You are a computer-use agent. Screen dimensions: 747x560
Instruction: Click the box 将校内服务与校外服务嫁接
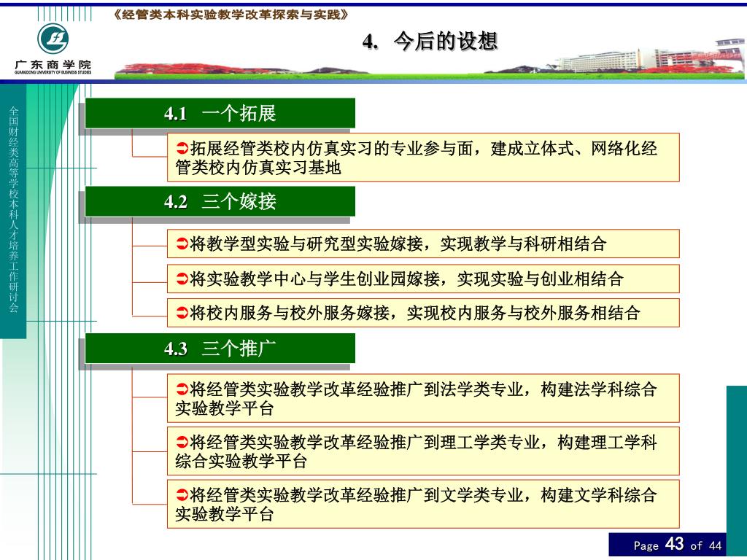coord(423,313)
